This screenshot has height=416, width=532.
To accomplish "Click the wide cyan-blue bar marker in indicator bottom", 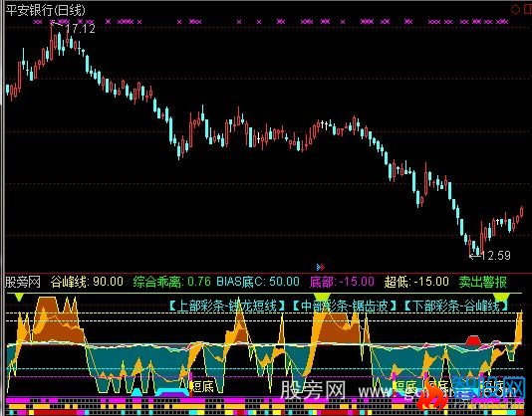I will (x=172, y=392).
